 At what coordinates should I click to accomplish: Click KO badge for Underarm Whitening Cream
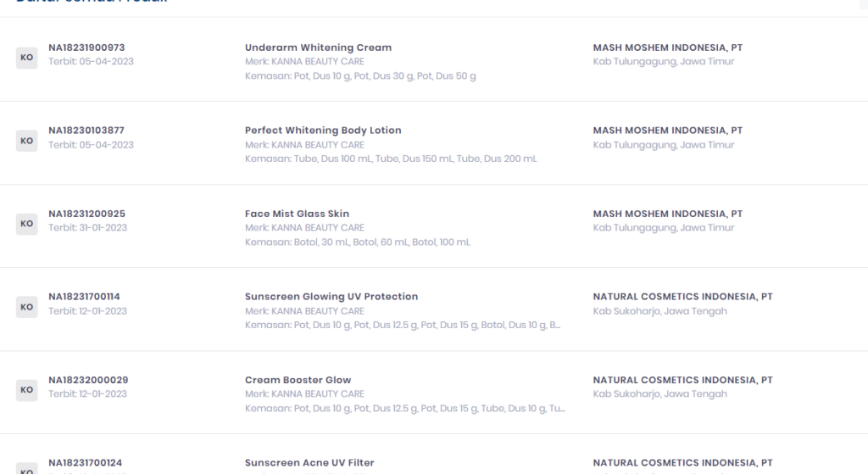pos(26,58)
